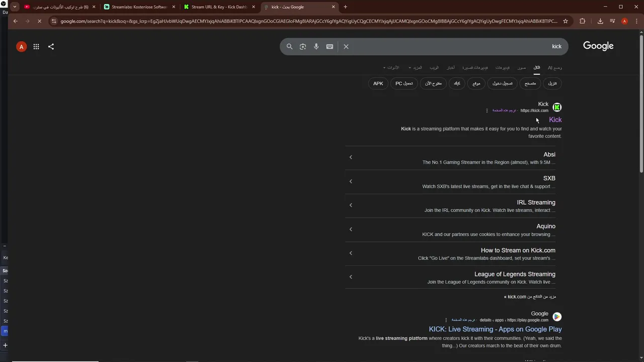Click the magnifier search icon in search box
This screenshot has height=362, width=644.
click(289, 46)
